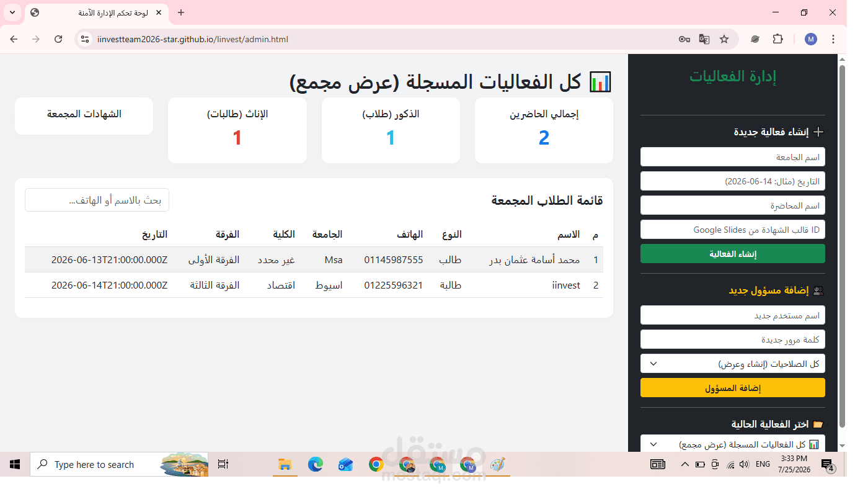This screenshot has height=494, width=868.
Task: Open the notification center icon
Action: pyautogui.click(x=827, y=464)
